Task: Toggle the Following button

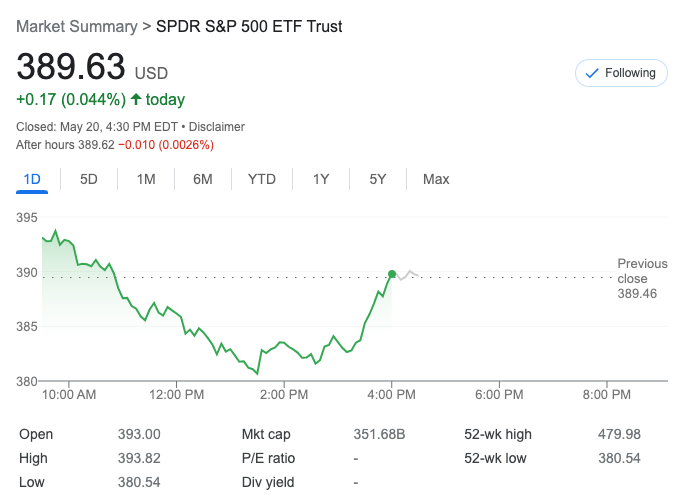Action: 620,73
